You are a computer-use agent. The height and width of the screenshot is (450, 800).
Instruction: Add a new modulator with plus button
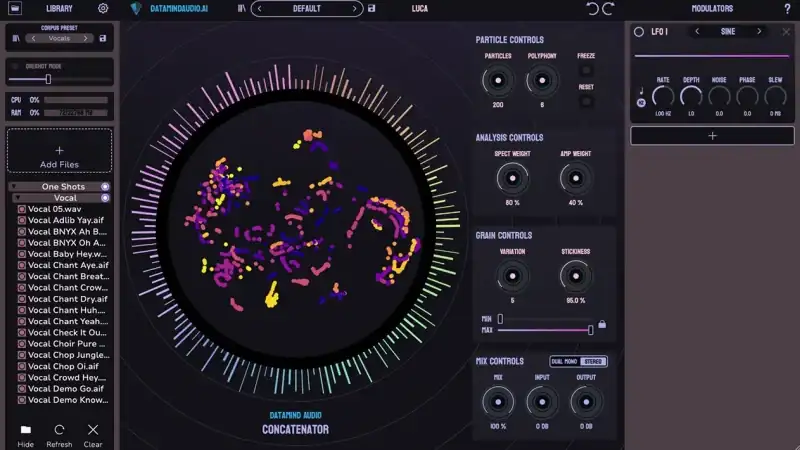[712, 136]
